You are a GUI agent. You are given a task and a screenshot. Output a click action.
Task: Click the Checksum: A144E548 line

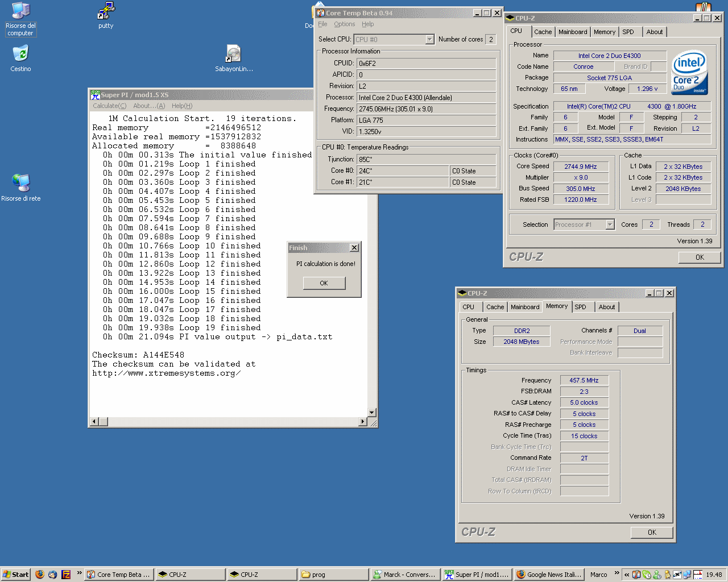138,355
